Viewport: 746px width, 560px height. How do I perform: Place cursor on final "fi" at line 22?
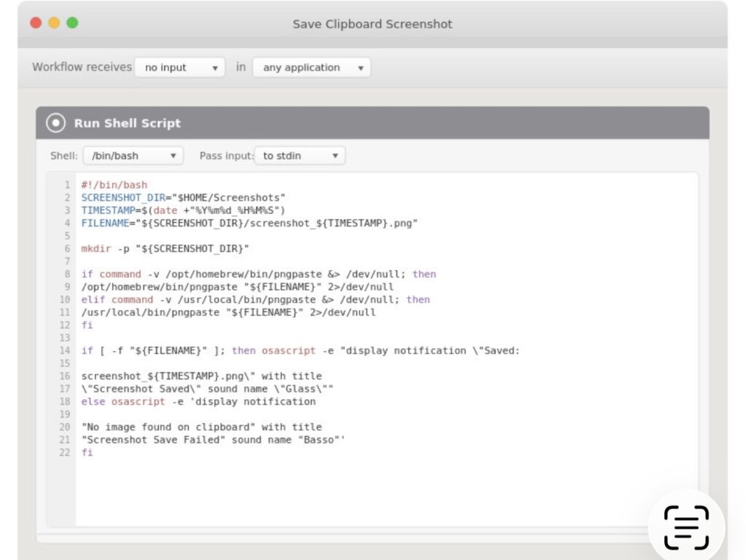(x=87, y=452)
